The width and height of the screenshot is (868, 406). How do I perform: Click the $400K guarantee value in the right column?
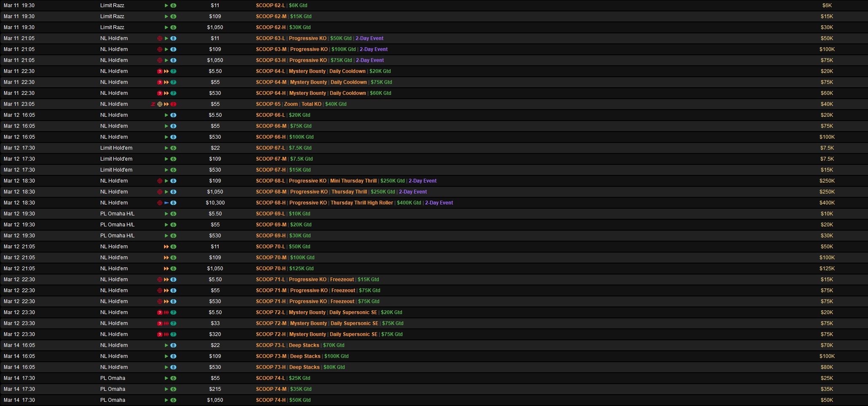point(827,203)
